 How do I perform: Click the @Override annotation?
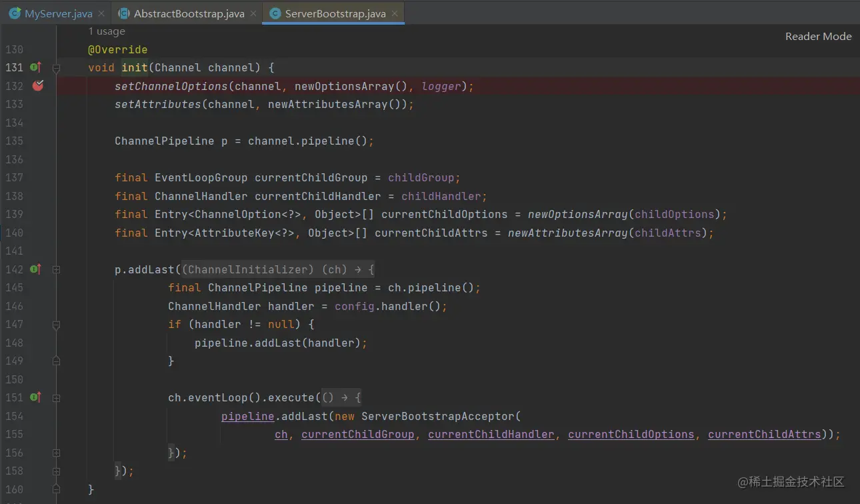tap(117, 49)
